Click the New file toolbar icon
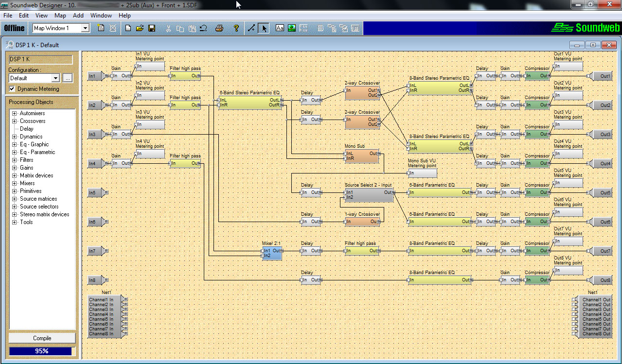This screenshot has height=364, width=622. (x=128, y=28)
